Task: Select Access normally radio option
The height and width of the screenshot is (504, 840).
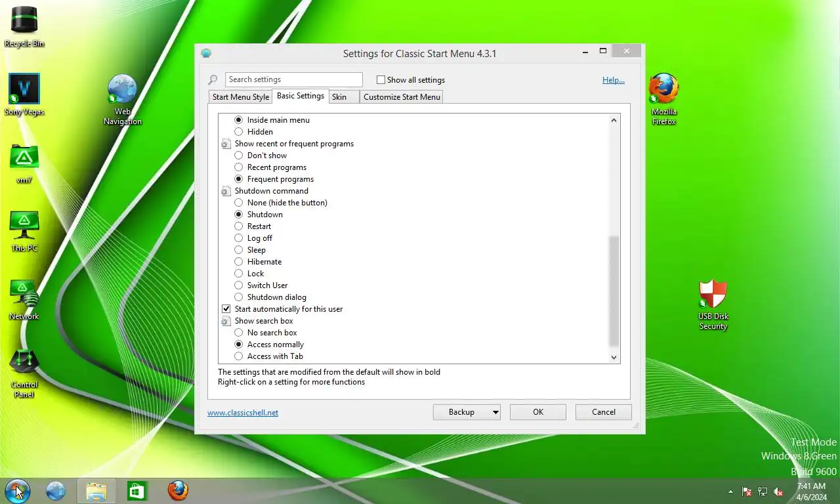Action: click(239, 345)
